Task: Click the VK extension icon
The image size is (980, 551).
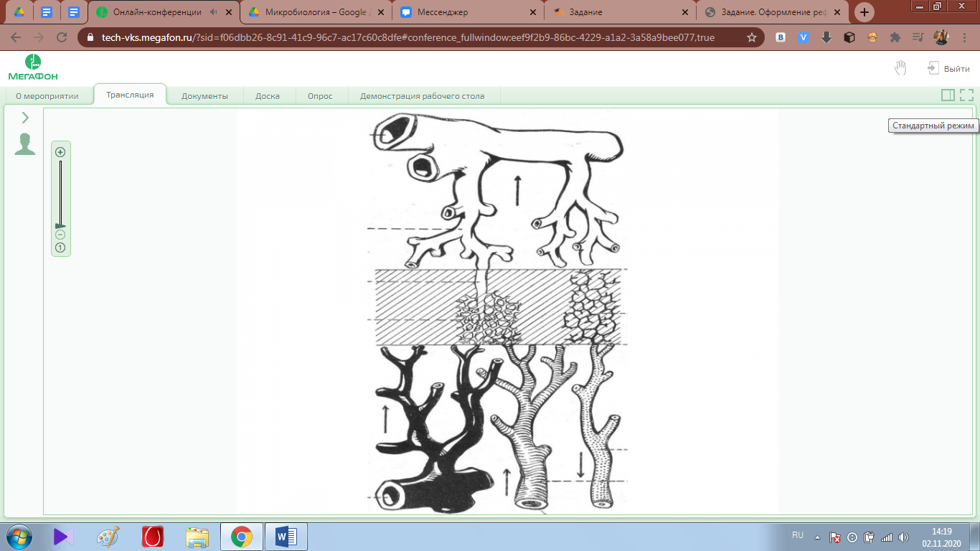Action: [781, 37]
